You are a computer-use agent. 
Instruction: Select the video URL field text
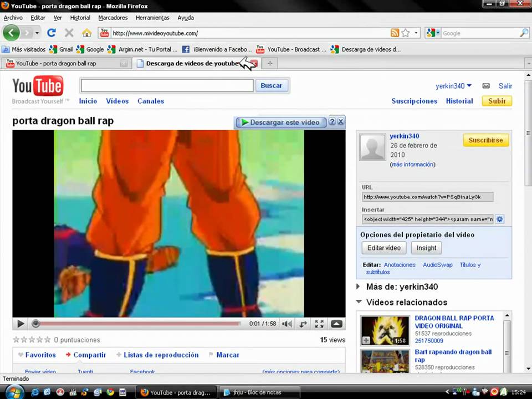point(427,197)
